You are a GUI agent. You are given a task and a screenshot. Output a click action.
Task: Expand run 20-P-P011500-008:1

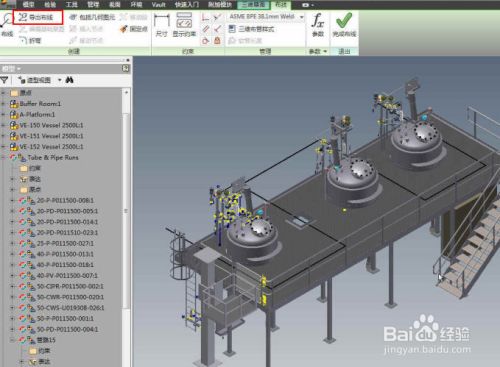[x=12, y=200]
